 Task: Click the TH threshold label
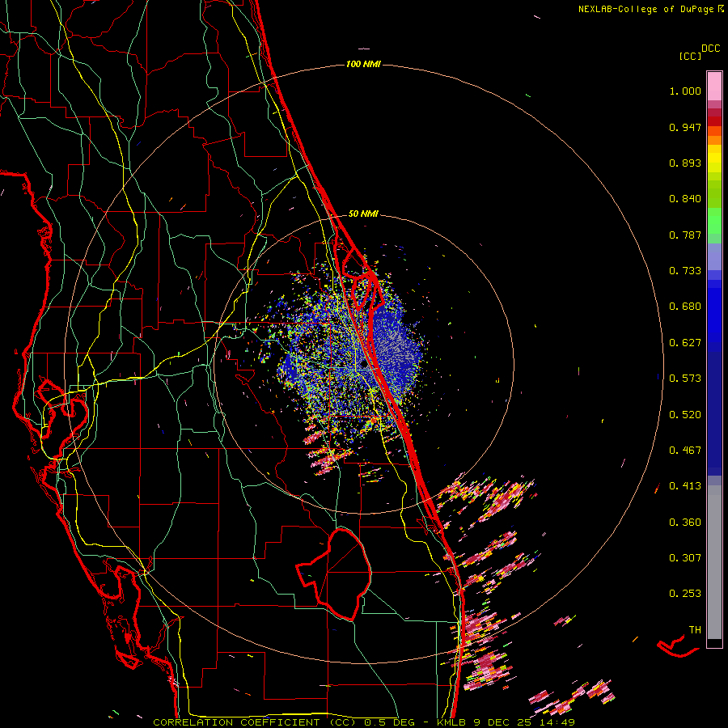[695, 630]
